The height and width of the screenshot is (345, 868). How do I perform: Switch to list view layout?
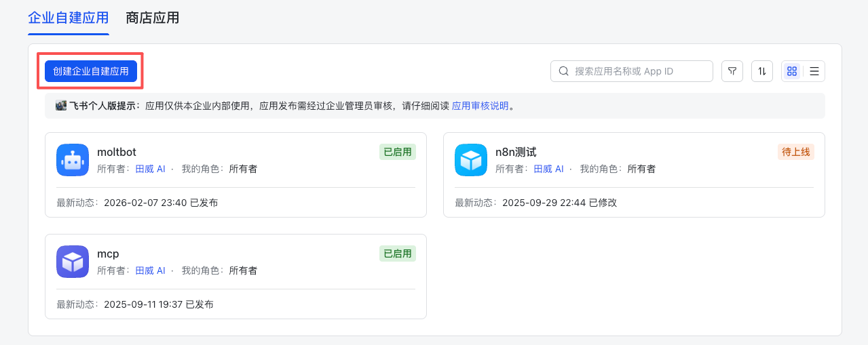(814, 71)
